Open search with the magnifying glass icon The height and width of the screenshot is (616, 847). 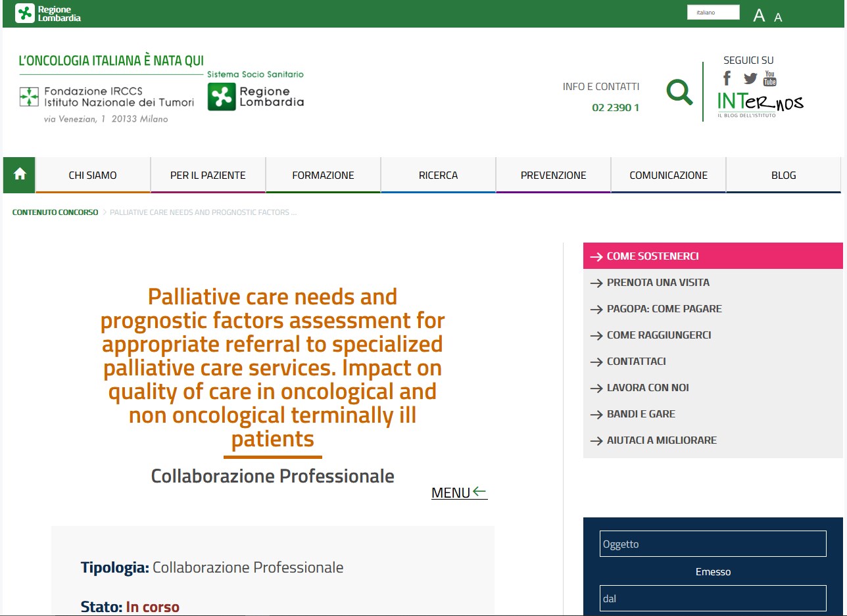[679, 92]
